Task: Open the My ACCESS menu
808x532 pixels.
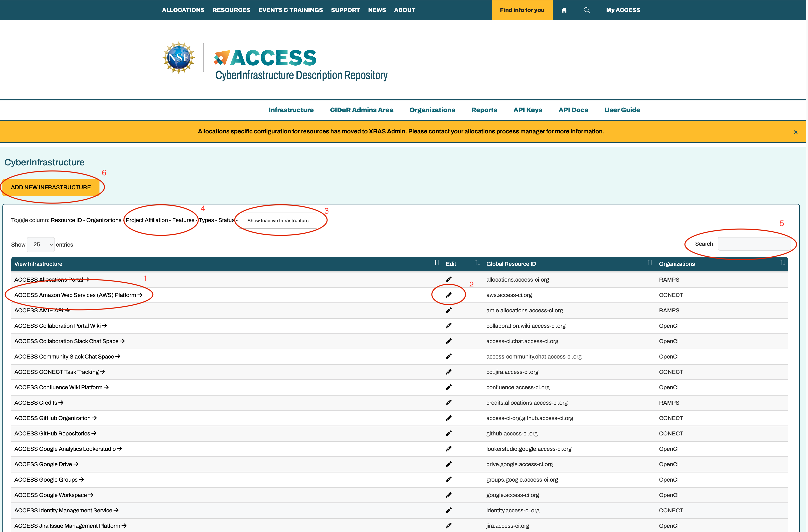Action: point(623,10)
